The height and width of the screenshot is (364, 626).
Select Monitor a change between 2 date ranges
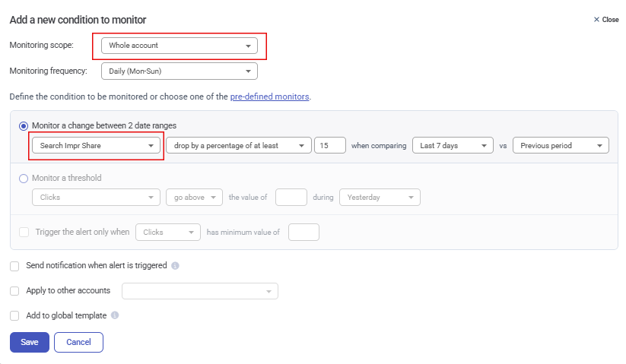click(x=24, y=125)
